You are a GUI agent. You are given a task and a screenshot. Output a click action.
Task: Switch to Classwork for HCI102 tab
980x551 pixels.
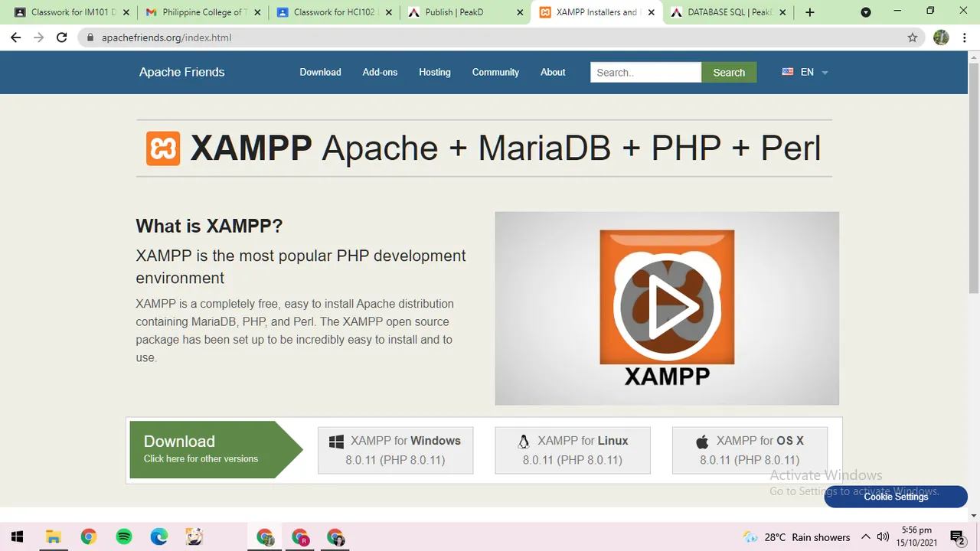tap(335, 12)
